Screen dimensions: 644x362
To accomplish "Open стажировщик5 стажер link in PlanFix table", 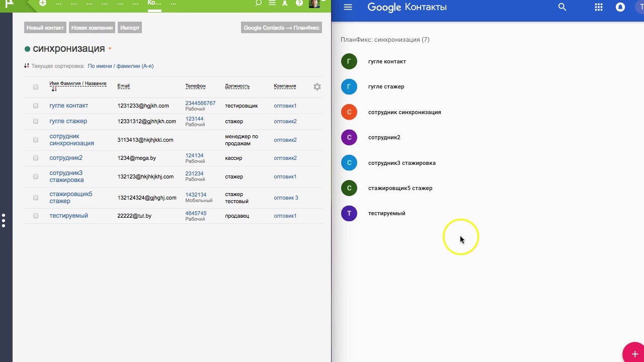I will 71,198.
